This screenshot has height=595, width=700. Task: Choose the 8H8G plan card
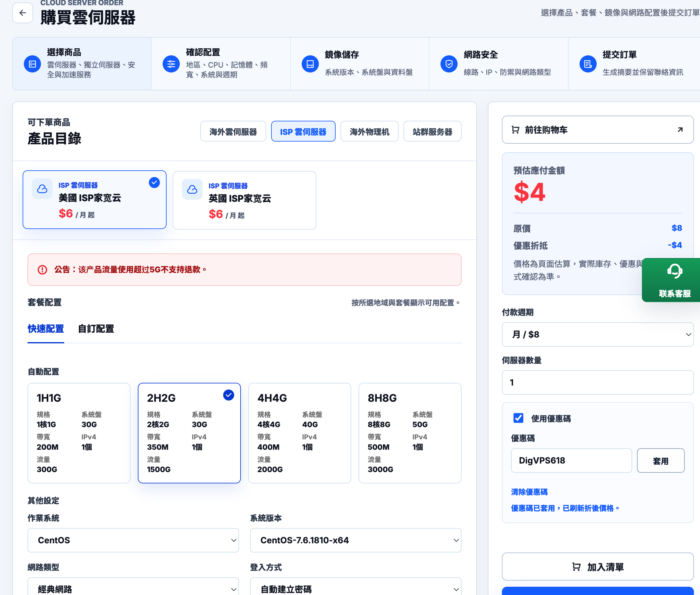(x=410, y=433)
